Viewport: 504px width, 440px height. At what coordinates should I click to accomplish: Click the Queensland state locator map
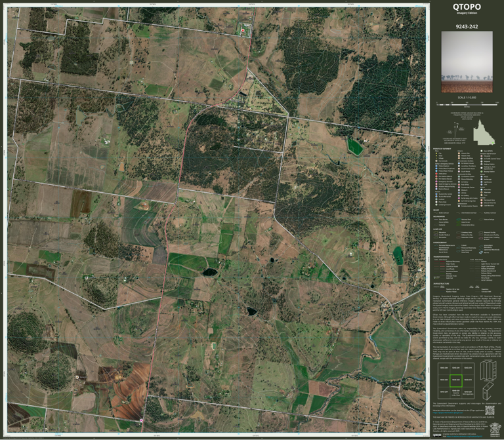pyautogui.click(x=484, y=132)
